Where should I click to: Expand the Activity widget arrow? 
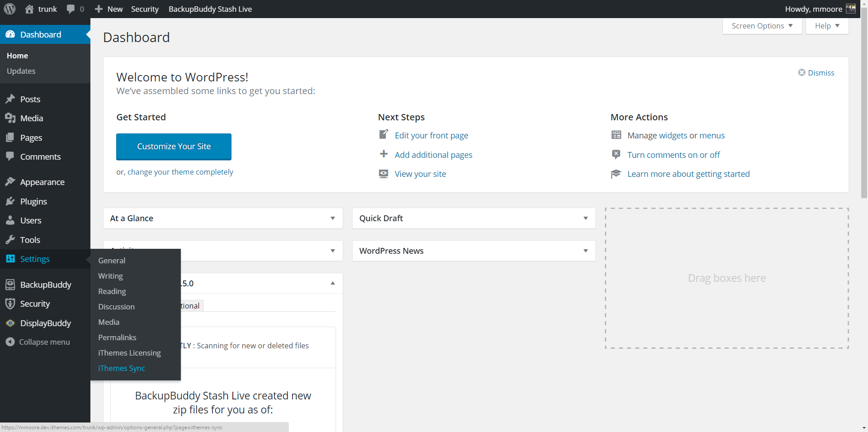[333, 251]
